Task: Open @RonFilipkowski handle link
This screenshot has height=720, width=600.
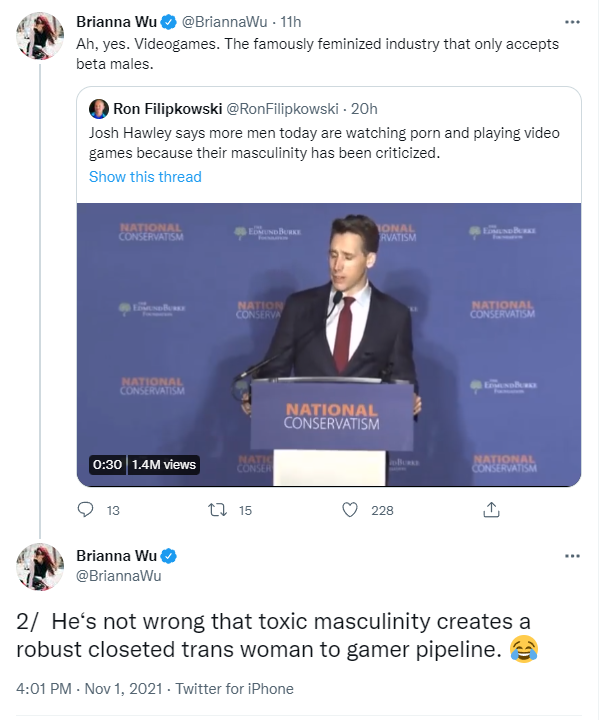Action: 282,109
